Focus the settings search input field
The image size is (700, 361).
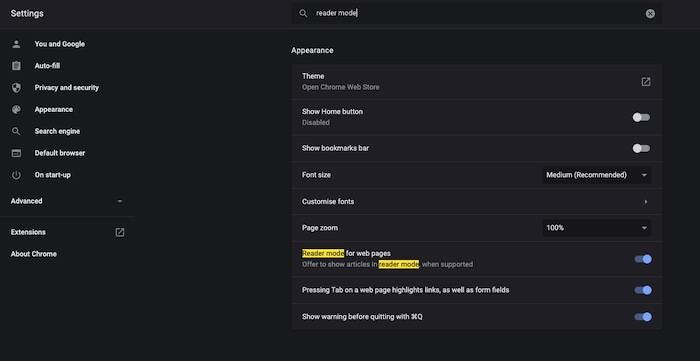(x=478, y=13)
